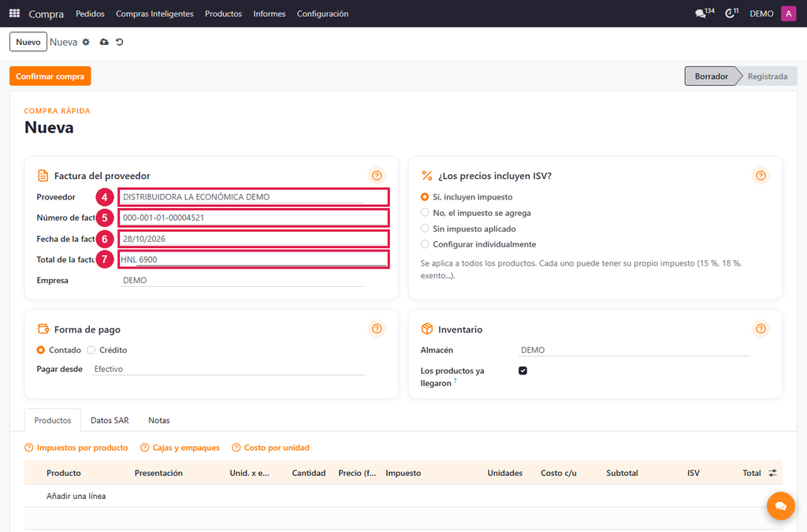
Task: Choose 'Configurar individualmente' tax option
Action: coord(425,244)
